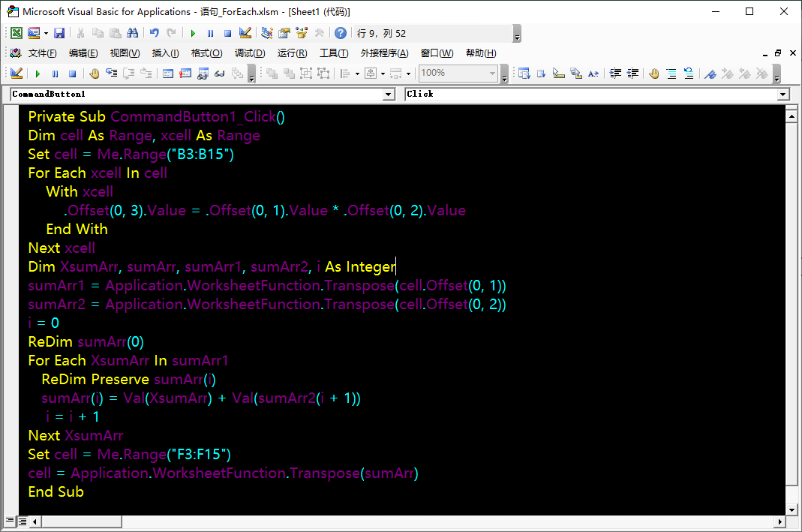Click Parameter Info icon
Screen dimensions: 802x532
point(576,73)
